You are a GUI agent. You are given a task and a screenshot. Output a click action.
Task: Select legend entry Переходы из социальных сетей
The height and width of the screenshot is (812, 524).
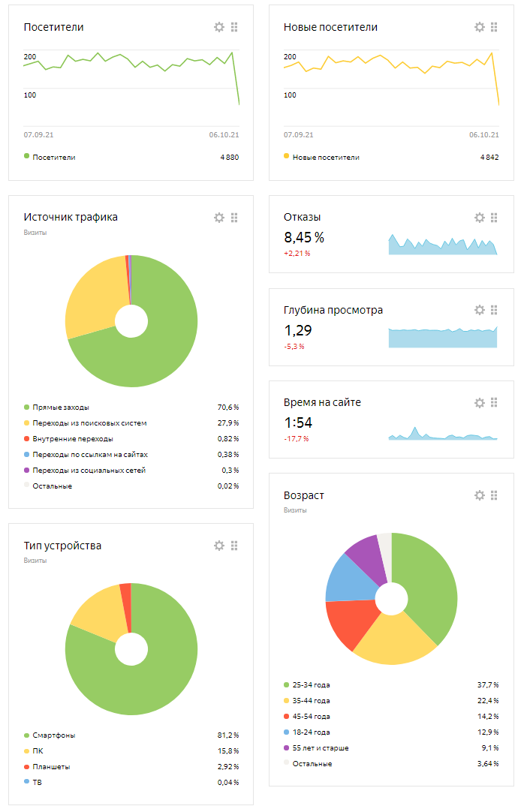[x=89, y=471]
